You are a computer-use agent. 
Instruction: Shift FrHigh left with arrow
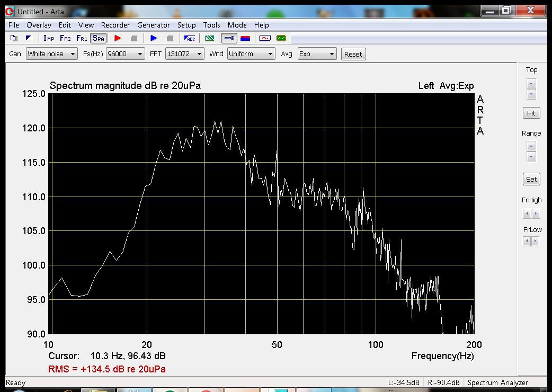pyautogui.click(x=527, y=213)
